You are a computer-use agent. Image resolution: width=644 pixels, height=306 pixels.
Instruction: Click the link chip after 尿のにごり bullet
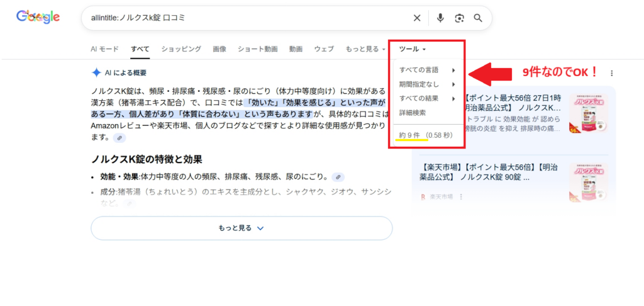pyautogui.click(x=338, y=177)
